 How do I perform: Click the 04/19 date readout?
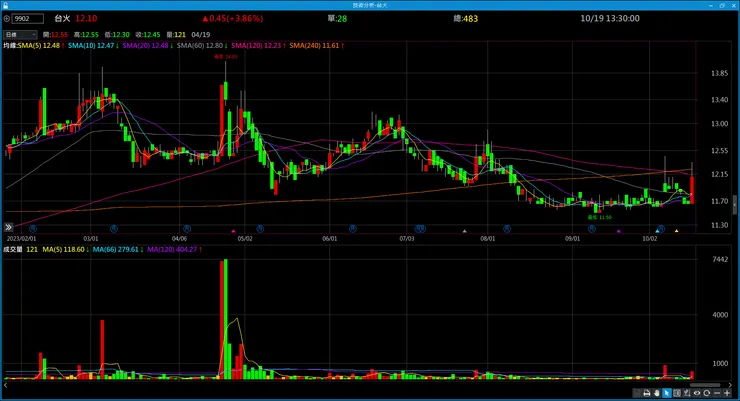point(201,34)
